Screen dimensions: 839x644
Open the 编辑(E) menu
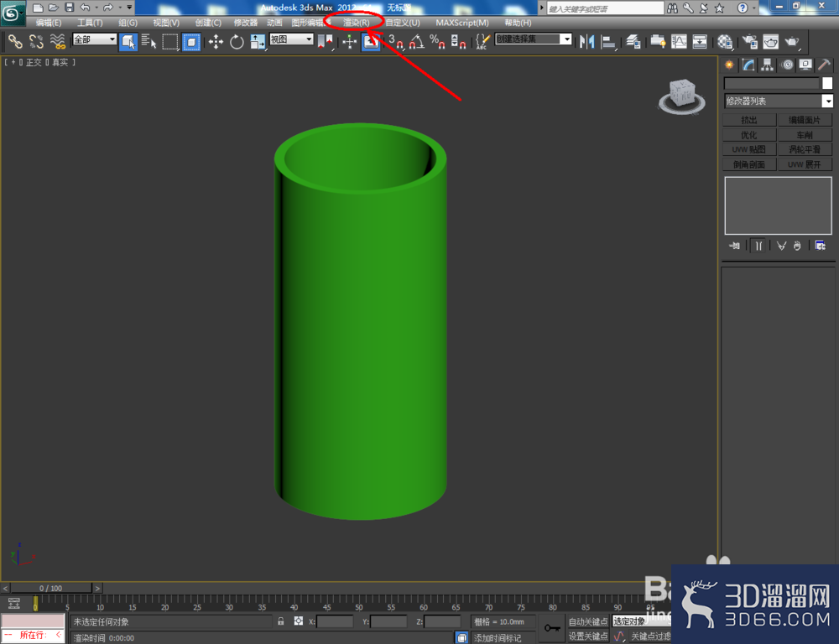click(49, 23)
